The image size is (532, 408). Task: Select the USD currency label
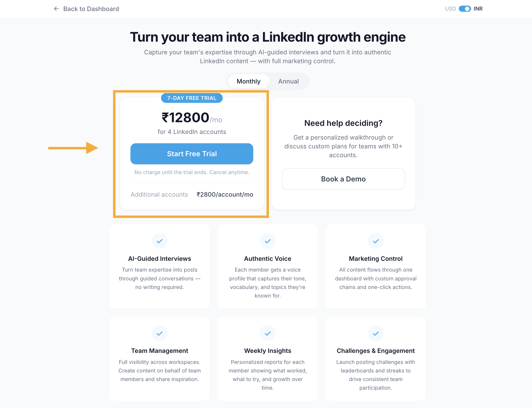pos(450,9)
